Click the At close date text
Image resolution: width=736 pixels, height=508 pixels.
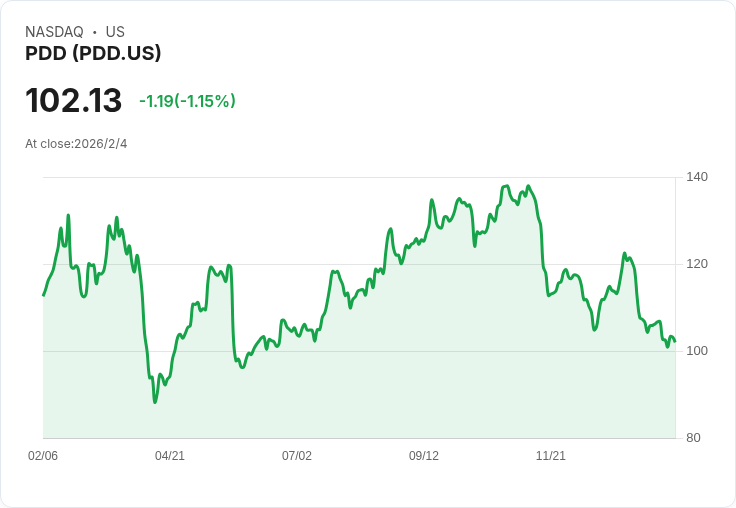pyautogui.click(x=76, y=144)
